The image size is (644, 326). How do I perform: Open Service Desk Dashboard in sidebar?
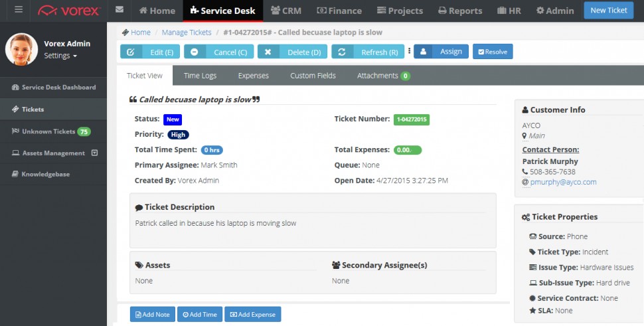53,87
